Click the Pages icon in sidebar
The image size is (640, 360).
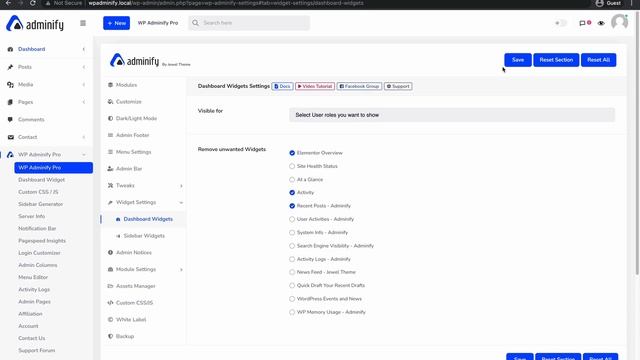click(10, 102)
